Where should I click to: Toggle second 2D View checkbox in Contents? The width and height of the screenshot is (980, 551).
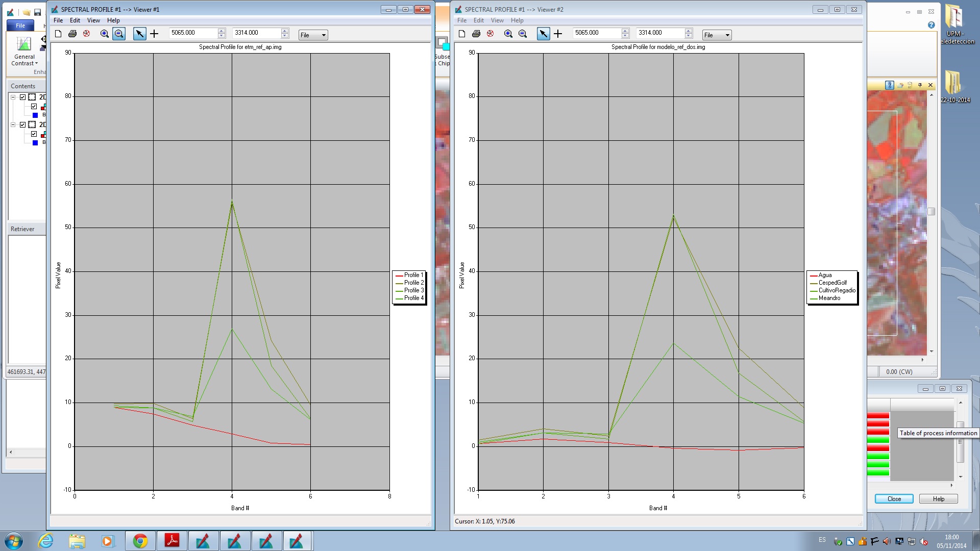[x=22, y=124]
